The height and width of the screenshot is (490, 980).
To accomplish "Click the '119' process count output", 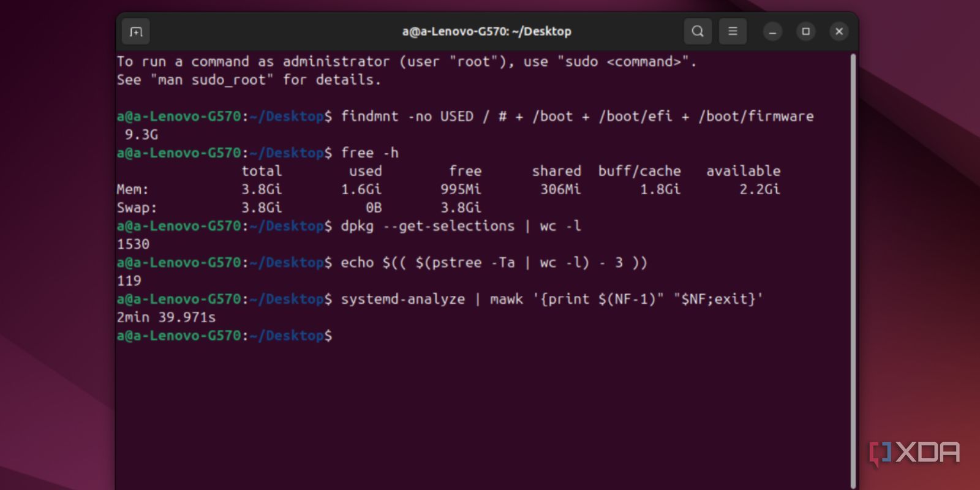I will [x=129, y=281].
